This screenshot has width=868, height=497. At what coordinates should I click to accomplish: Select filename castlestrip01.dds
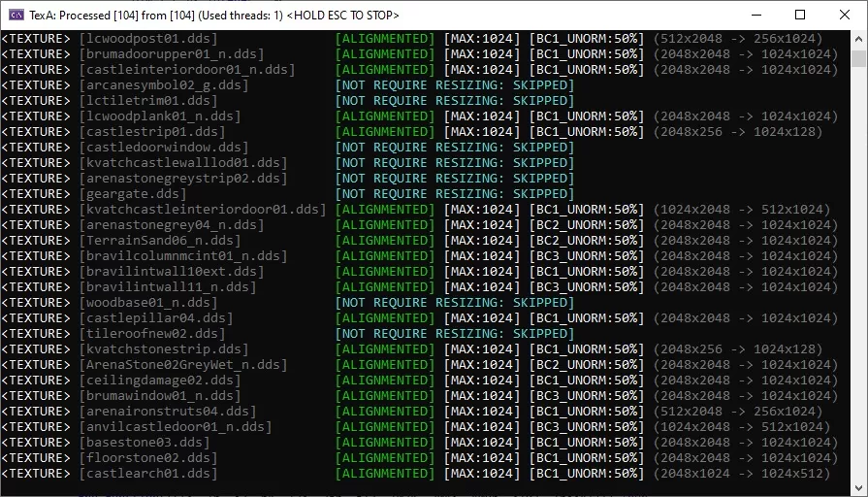(x=152, y=132)
